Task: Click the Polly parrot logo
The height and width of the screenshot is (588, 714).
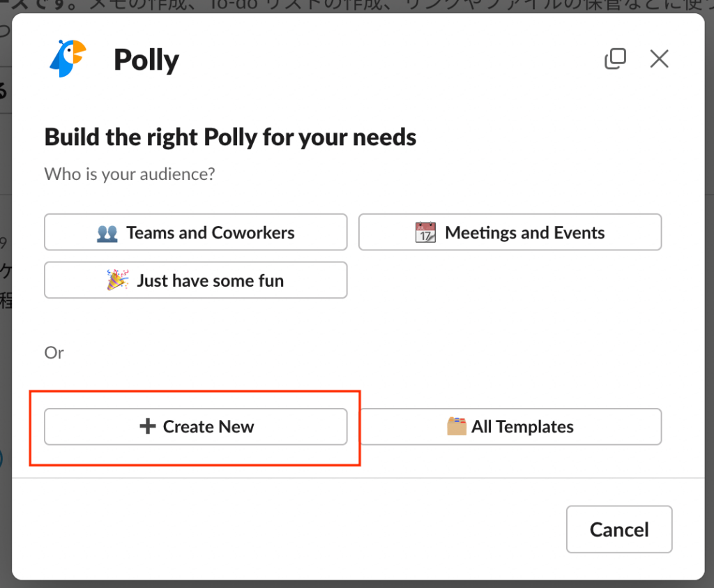Action: point(68,59)
